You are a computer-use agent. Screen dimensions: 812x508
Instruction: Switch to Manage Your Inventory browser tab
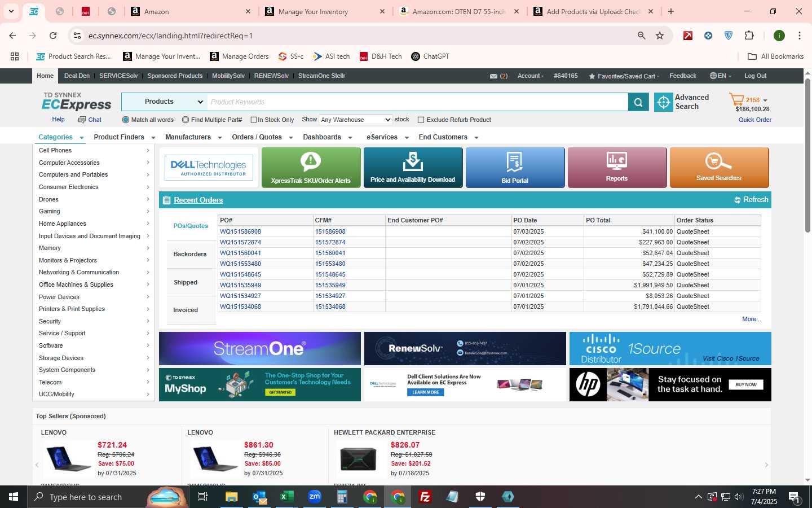point(325,11)
